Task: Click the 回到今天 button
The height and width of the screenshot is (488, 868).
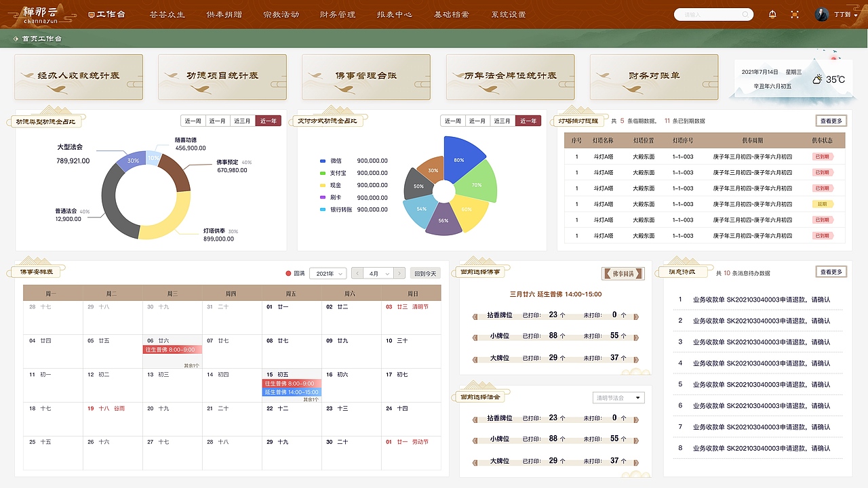Action: [x=426, y=273]
